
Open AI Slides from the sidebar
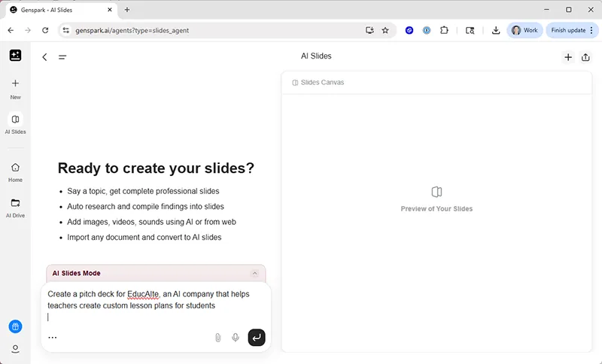(x=15, y=120)
